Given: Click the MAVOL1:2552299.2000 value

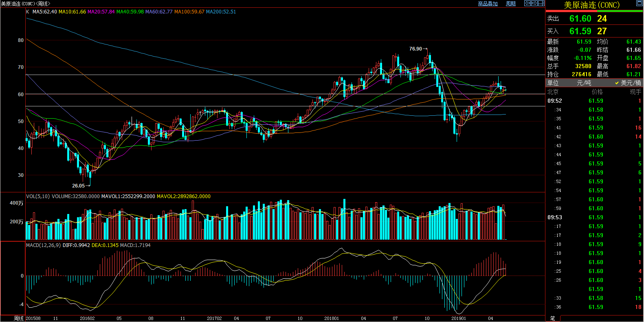Looking at the screenshot, I should [x=128, y=196].
